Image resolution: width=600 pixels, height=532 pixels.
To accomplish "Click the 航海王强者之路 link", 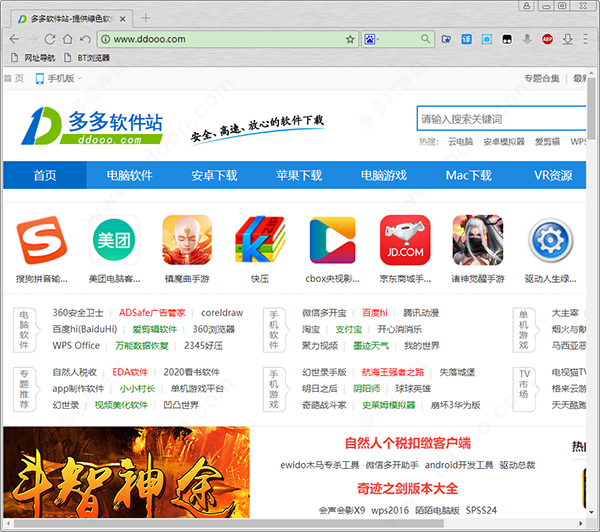I will (x=393, y=372).
